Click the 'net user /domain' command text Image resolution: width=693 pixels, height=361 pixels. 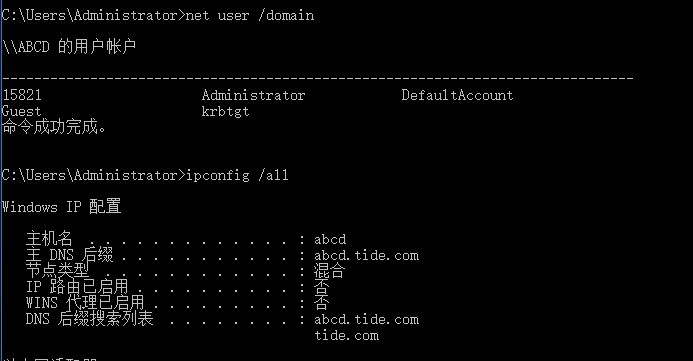pos(250,15)
